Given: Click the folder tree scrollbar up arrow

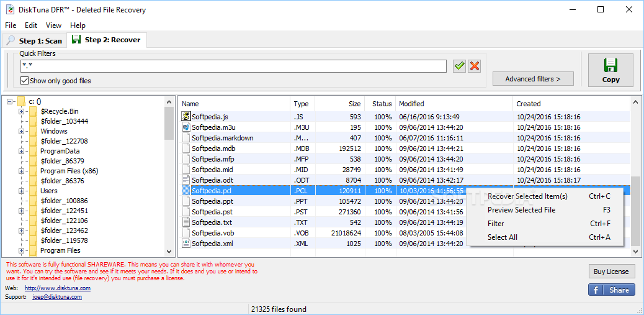Looking at the screenshot, I should coord(169,101).
